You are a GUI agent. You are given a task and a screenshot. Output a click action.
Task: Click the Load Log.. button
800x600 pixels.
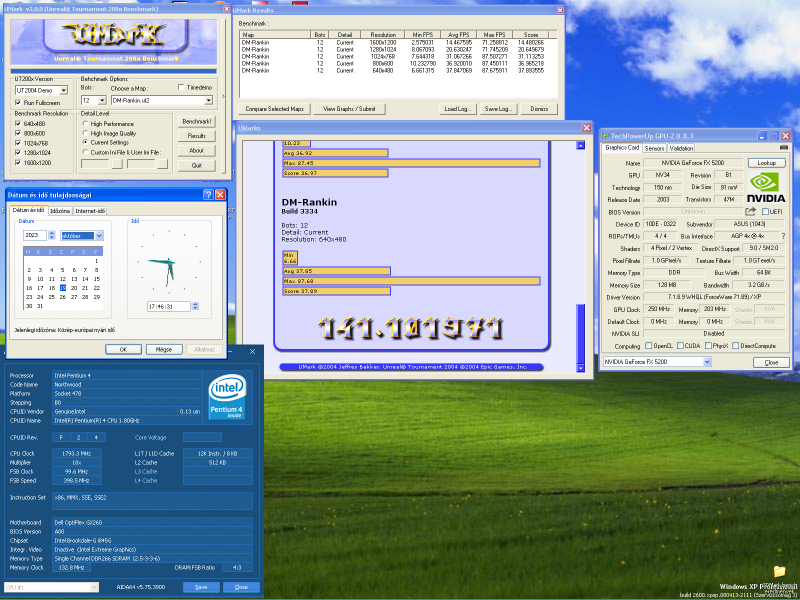pos(458,109)
